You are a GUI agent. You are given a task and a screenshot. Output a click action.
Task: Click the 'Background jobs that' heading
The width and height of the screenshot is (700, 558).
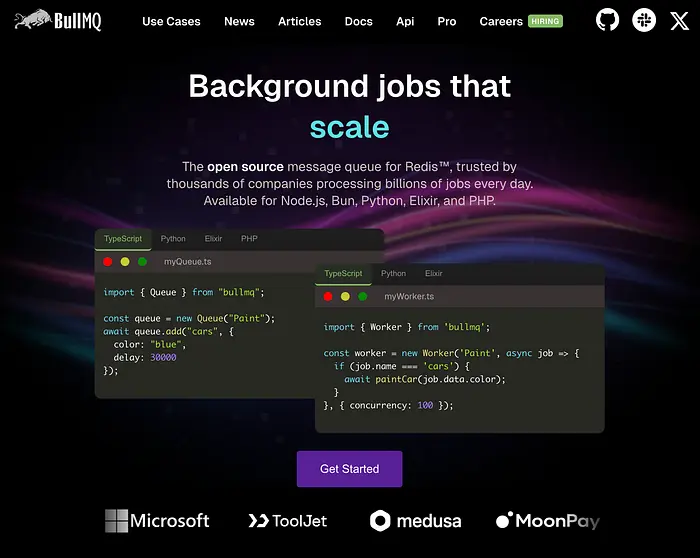pos(350,86)
